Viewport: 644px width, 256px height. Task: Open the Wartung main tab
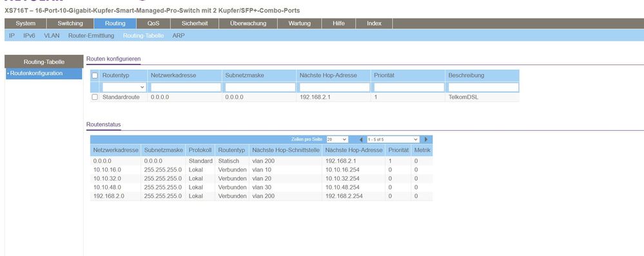pos(299,23)
